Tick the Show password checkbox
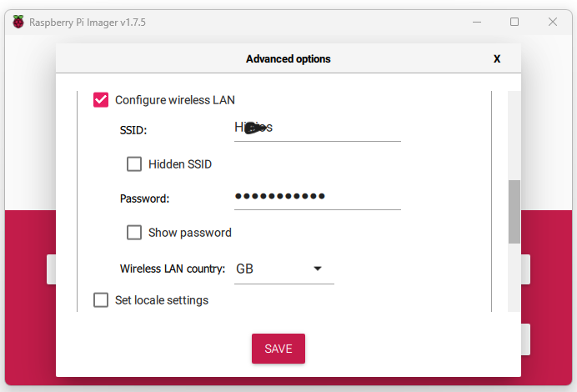577x392 pixels. [x=134, y=233]
